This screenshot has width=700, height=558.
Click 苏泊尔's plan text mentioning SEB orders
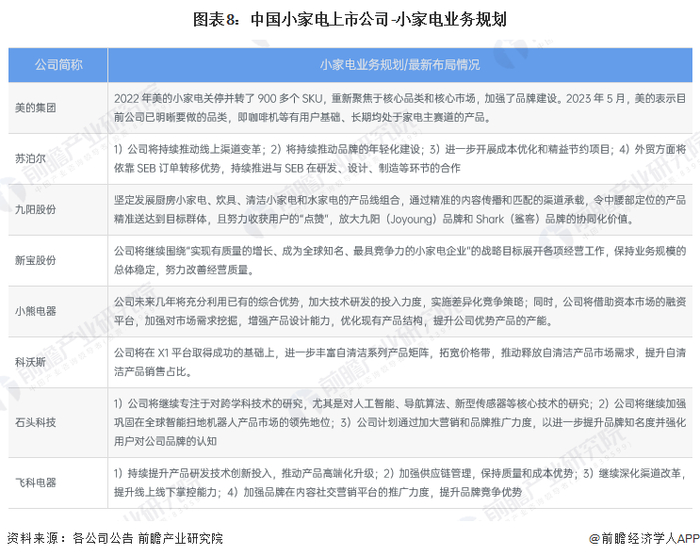tap(400, 158)
